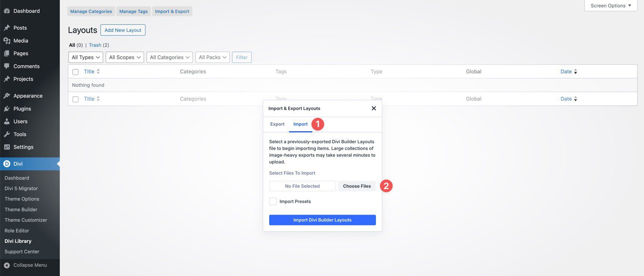The width and height of the screenshot is (644, 276).
Task: Open Support Center submenu
Action: pyautogui.click(x=22, y=252)
